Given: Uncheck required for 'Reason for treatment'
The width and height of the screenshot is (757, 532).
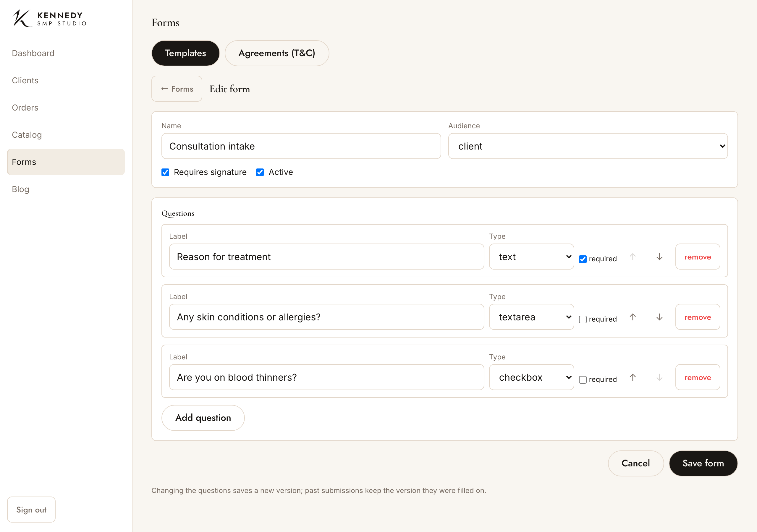Looking at the screenshot, I should click(x=583, y=259).
